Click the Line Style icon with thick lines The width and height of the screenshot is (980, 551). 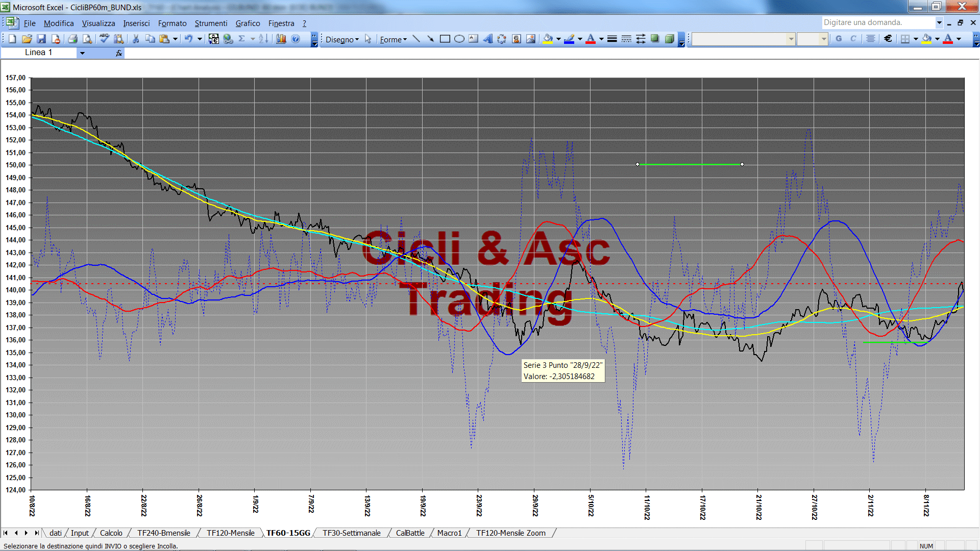click(x=612, y=39)
